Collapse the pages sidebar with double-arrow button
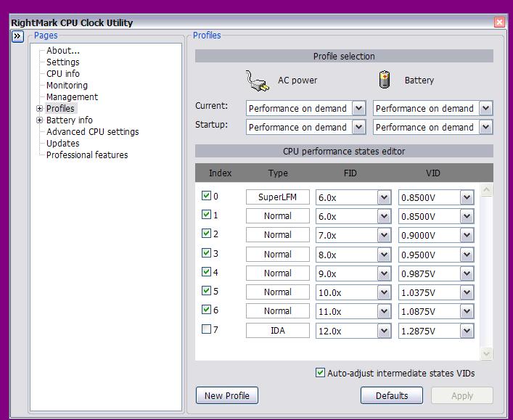 [17, 36]
